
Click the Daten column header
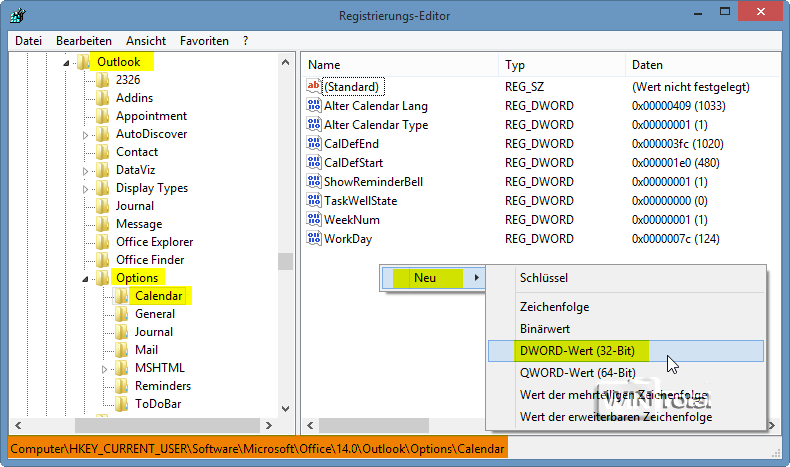point(703,65)
